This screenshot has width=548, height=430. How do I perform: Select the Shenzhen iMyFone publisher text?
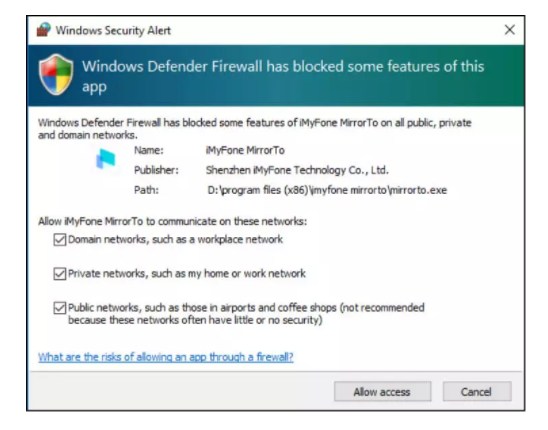point(297,170)
